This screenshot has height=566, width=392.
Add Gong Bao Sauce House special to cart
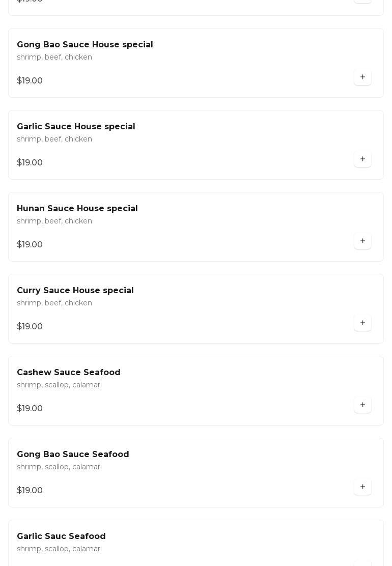(362, 77)
